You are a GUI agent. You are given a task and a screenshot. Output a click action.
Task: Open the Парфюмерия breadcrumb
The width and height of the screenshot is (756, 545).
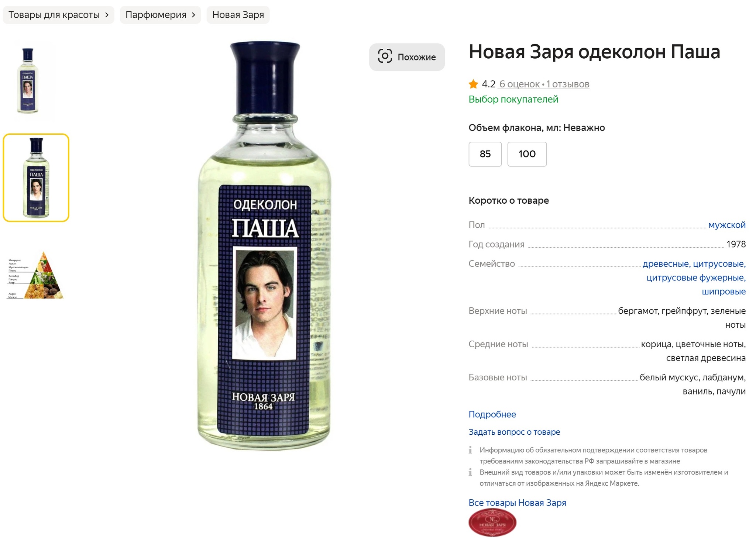(160, 15)
